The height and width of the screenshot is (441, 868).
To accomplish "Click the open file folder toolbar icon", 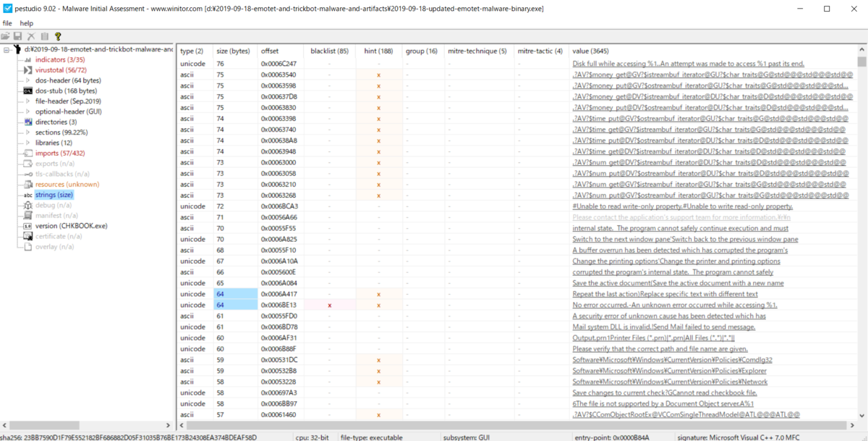I will click(6, 36).
